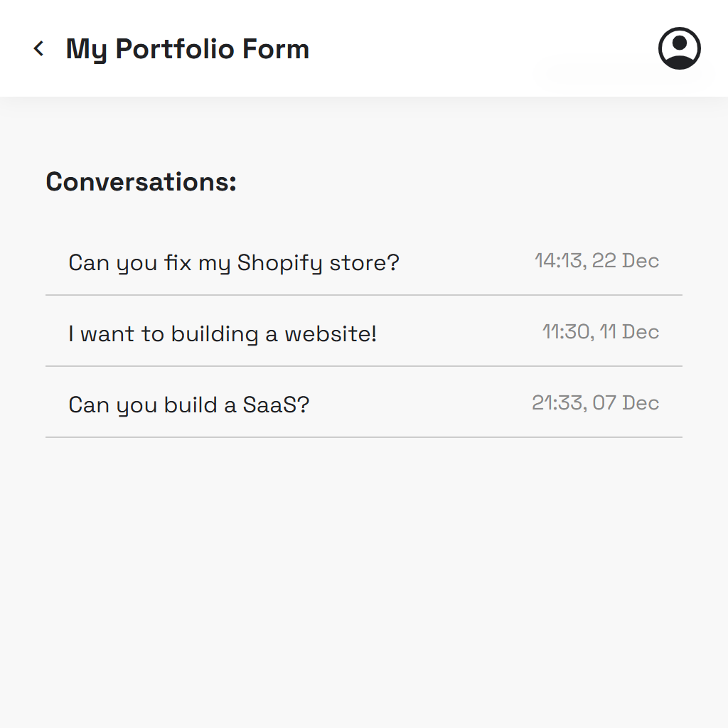Click the word 'website!' in the second conversation
This screenshot has width=728, height=728.
pos(331,334)
